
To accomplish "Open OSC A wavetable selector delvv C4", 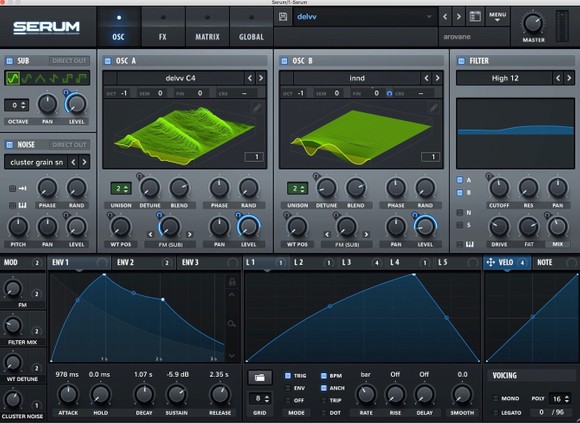I will pos(181,78).
